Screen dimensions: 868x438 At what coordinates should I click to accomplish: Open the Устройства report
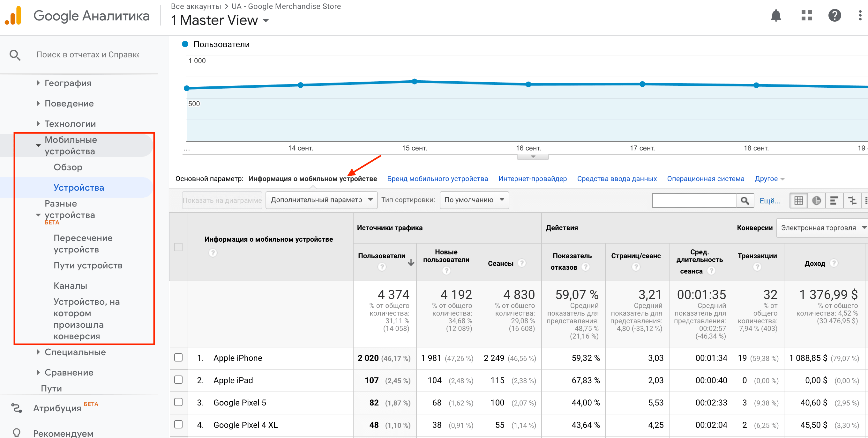point(79,188)
